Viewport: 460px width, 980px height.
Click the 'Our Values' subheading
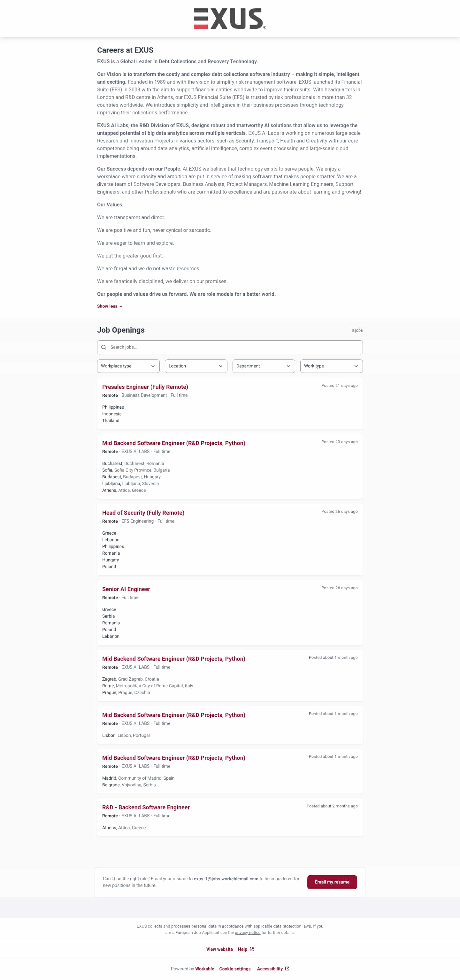tap(110, 204)
